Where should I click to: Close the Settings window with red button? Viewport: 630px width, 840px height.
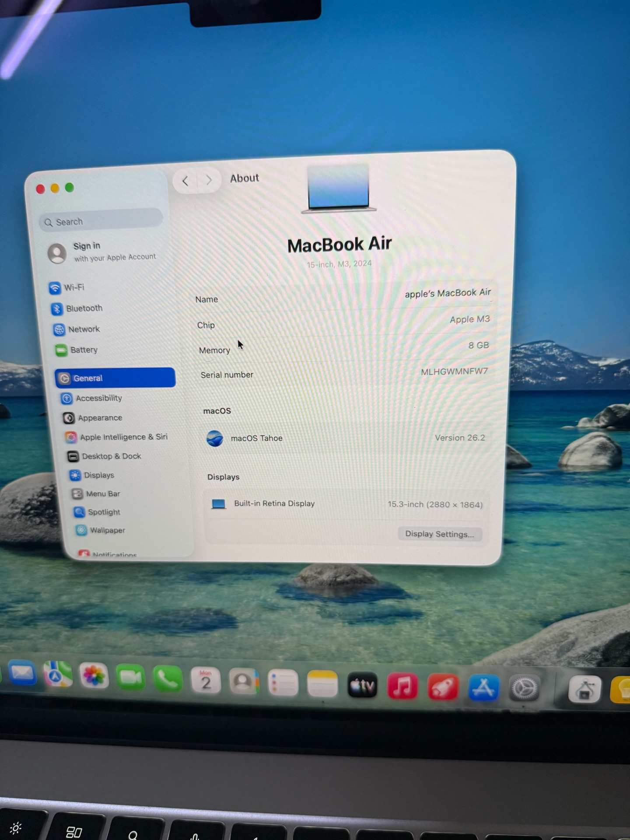click(x=41, y=189)
